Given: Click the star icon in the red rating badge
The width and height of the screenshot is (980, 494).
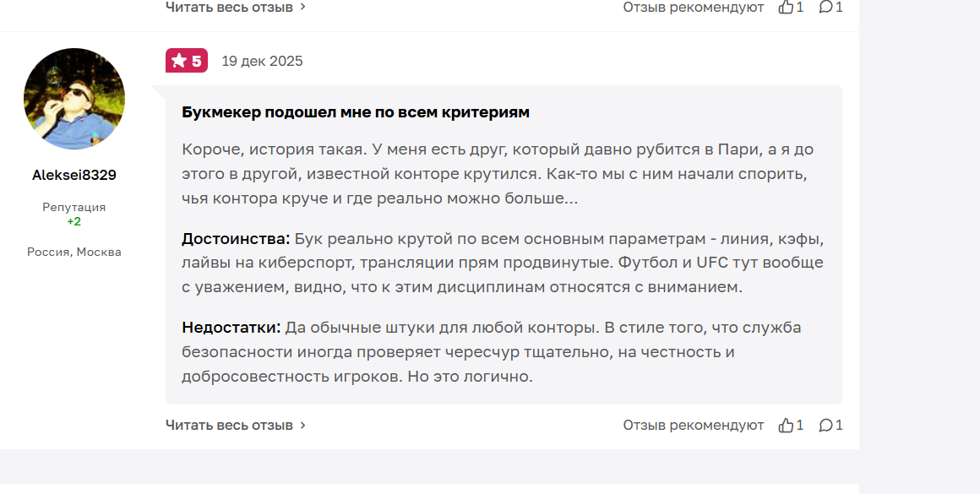Looking at the screenshot, I should 179,60.
